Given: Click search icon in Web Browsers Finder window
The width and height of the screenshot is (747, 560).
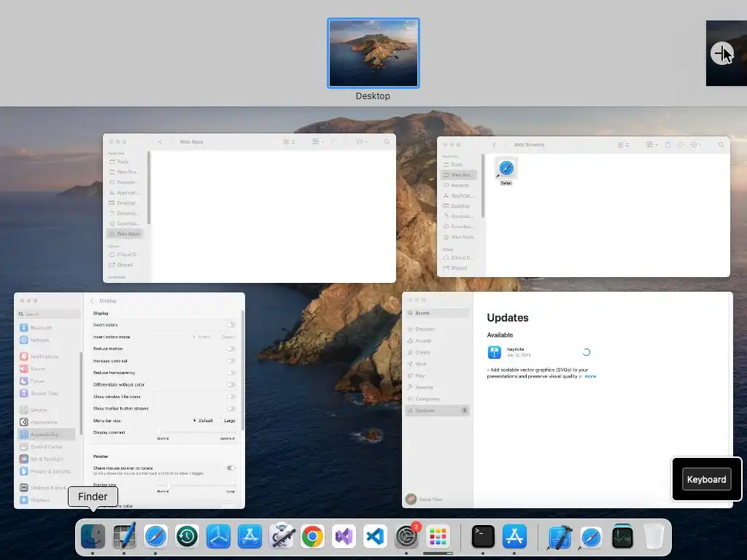Looking at the screenshot, I should click(721, 145).
